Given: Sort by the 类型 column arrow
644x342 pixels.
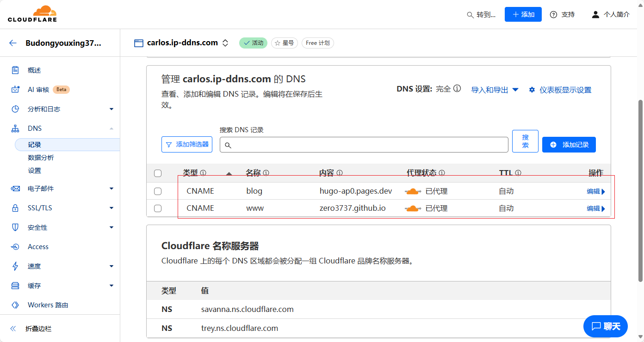Looking at the screenshot, I should 229,174.
